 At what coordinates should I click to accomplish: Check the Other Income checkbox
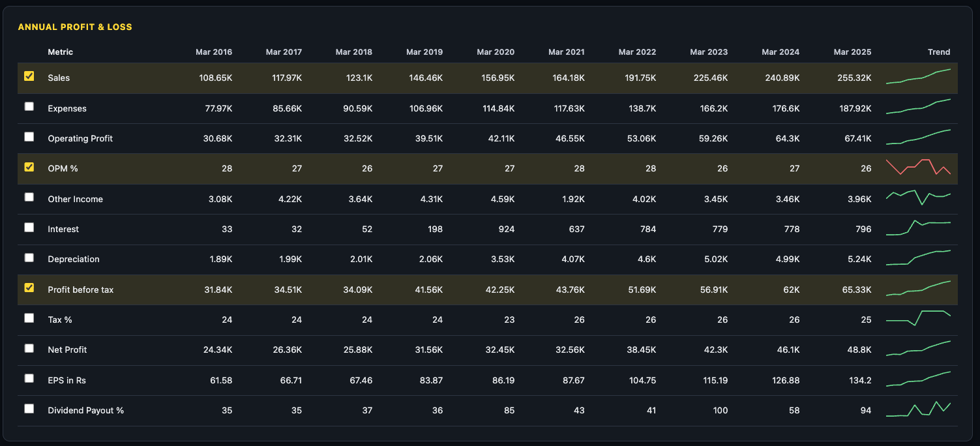[29, 197]
